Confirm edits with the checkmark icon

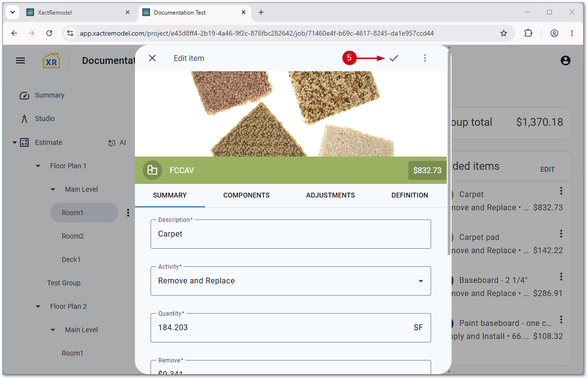[394, 58]
